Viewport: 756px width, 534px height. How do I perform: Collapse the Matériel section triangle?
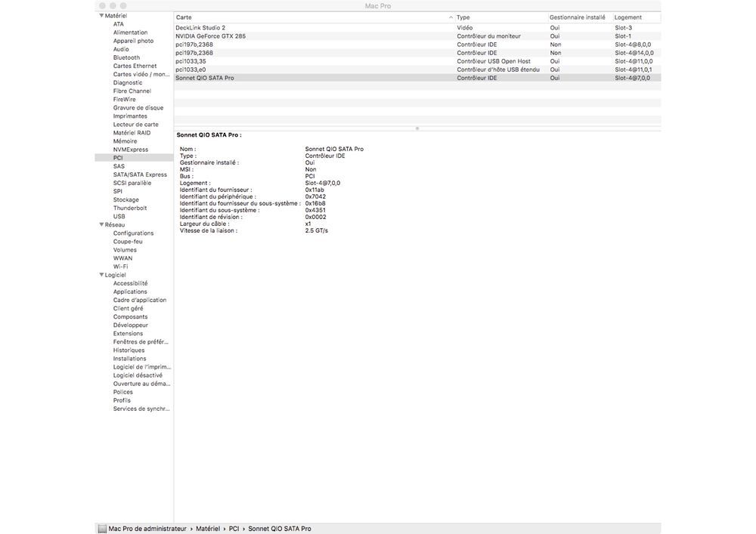tap(101, 16)
